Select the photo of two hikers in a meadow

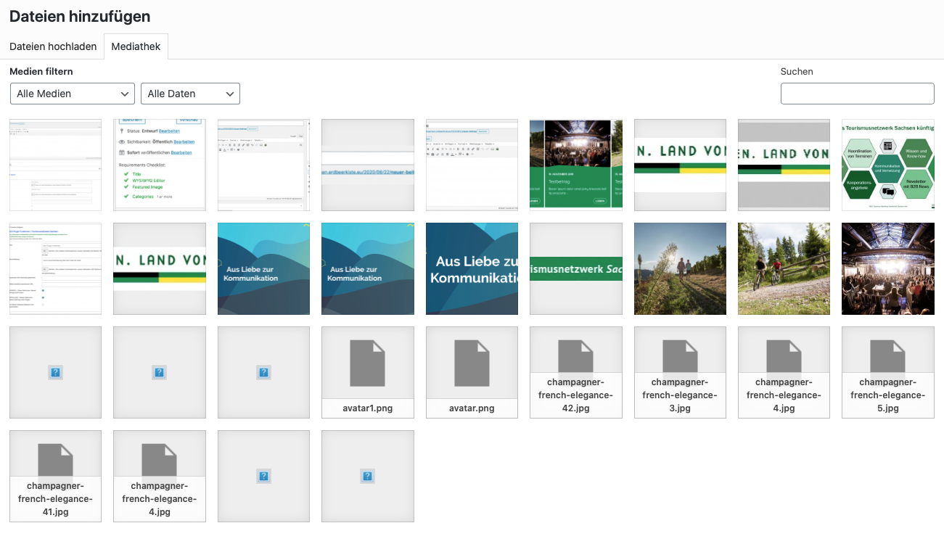coord(680,269)
